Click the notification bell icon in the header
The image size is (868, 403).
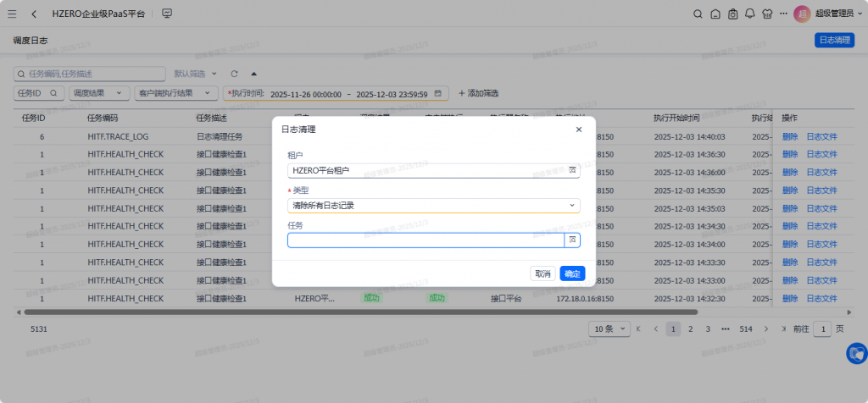(x=749, y=14)
